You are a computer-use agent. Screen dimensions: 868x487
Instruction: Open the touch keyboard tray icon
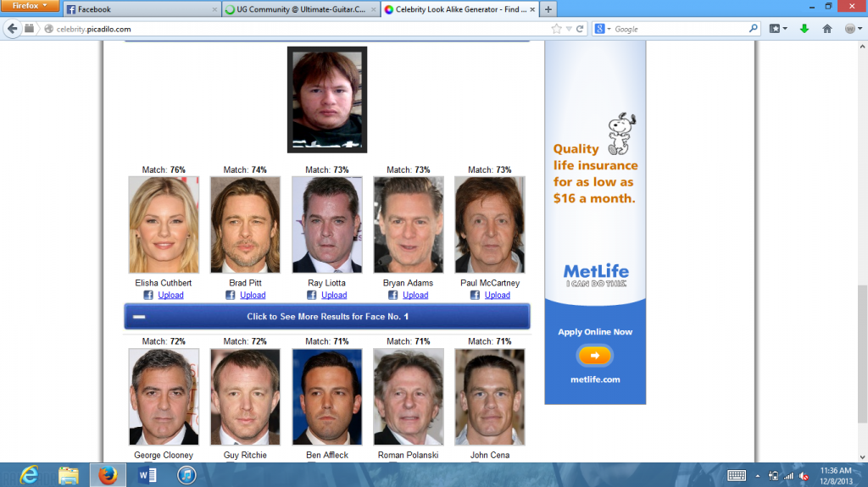click(x=737, y=475)
